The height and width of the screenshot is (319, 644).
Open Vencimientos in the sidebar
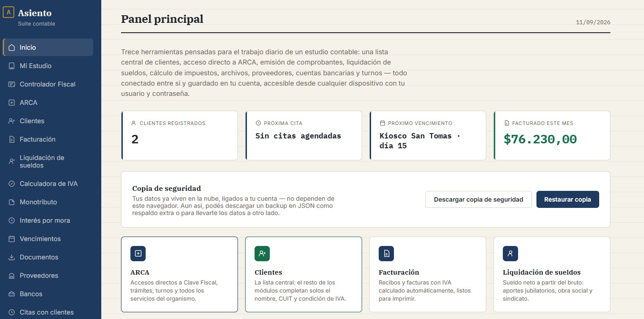pyautogui.click(x=48, y=239)
